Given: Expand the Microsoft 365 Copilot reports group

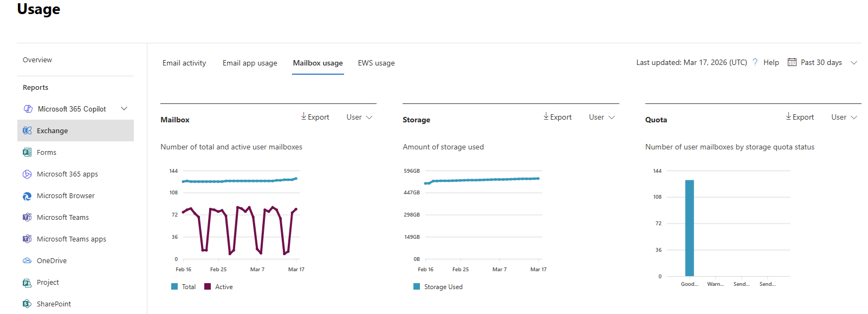Looking at the screenshot, I should click(124, 109).
